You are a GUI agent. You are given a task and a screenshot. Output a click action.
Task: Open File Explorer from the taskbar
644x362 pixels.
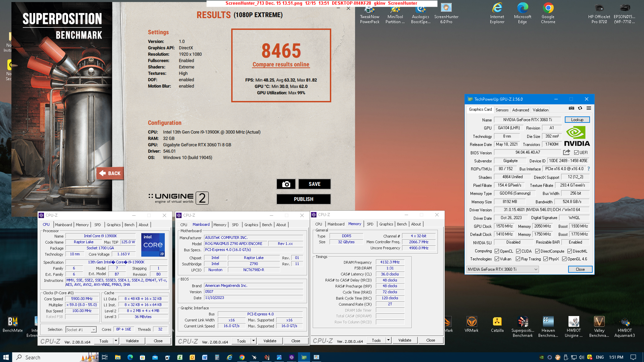tap(117, 357)
